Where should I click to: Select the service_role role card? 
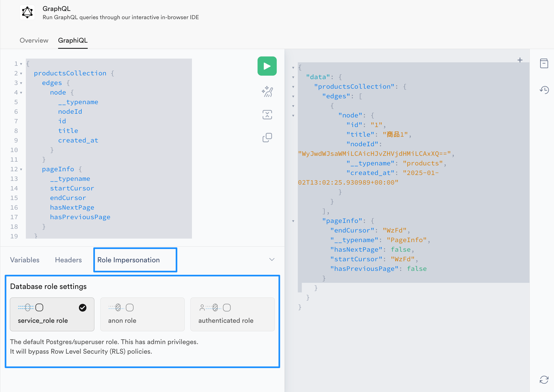(x=52, y=314)
